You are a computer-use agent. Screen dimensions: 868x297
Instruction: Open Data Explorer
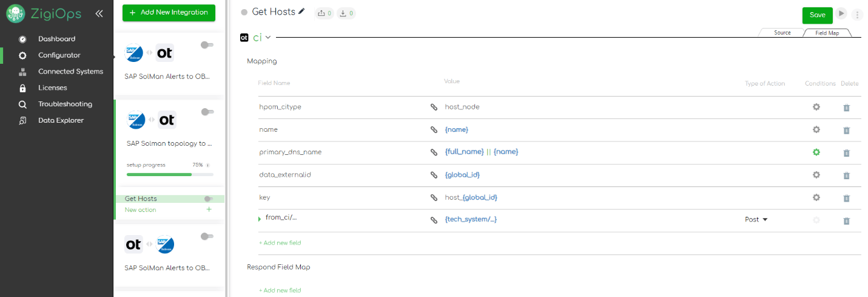tap(61, 120)
